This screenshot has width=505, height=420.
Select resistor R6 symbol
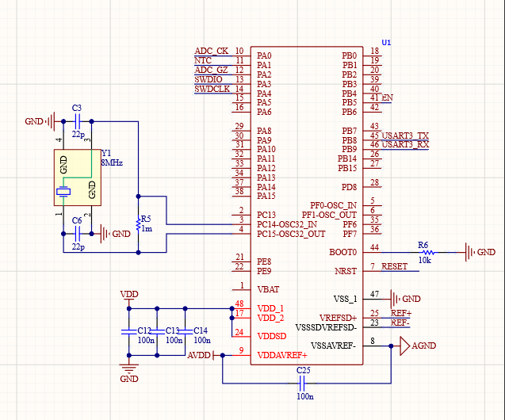coord(428,252)
